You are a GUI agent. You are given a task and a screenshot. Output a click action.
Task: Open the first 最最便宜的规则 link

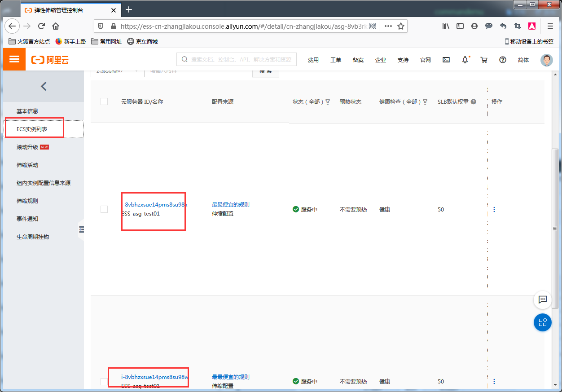(x=230, y=205)
